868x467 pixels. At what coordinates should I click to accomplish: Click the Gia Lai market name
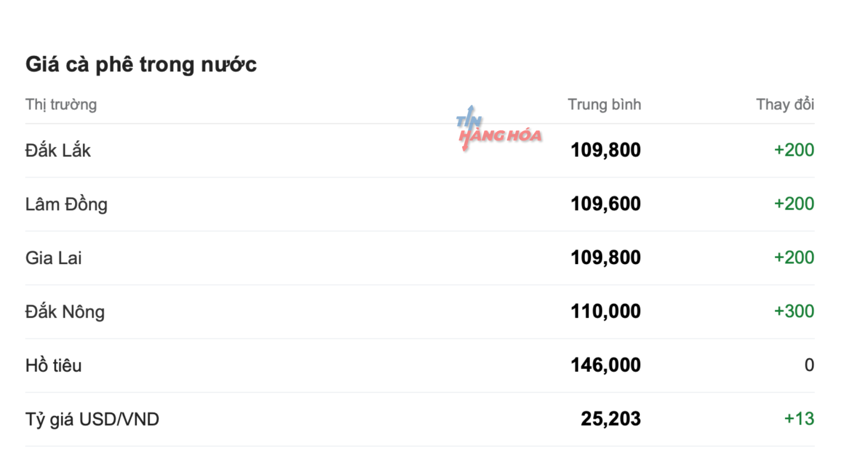[53, 258]
